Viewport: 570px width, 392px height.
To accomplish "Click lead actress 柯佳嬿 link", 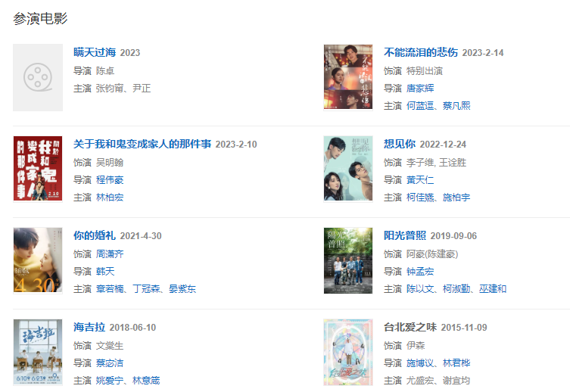I will pos(420,198).
